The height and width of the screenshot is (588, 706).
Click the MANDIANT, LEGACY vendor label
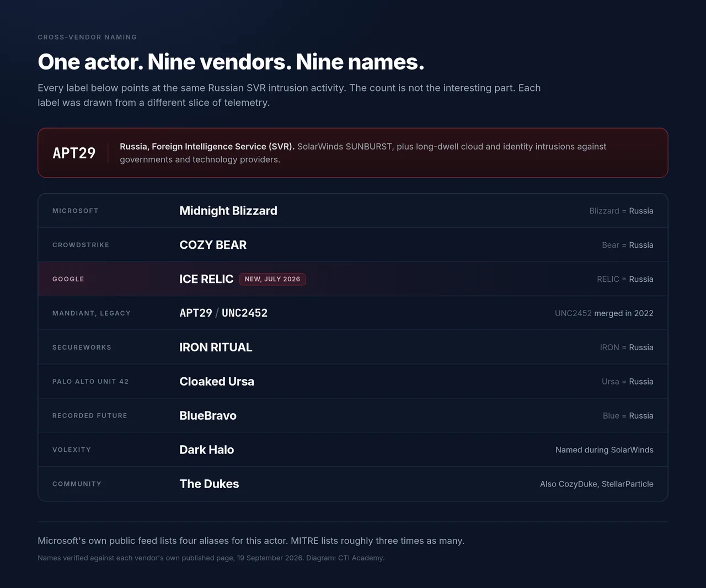pos(92,313)
